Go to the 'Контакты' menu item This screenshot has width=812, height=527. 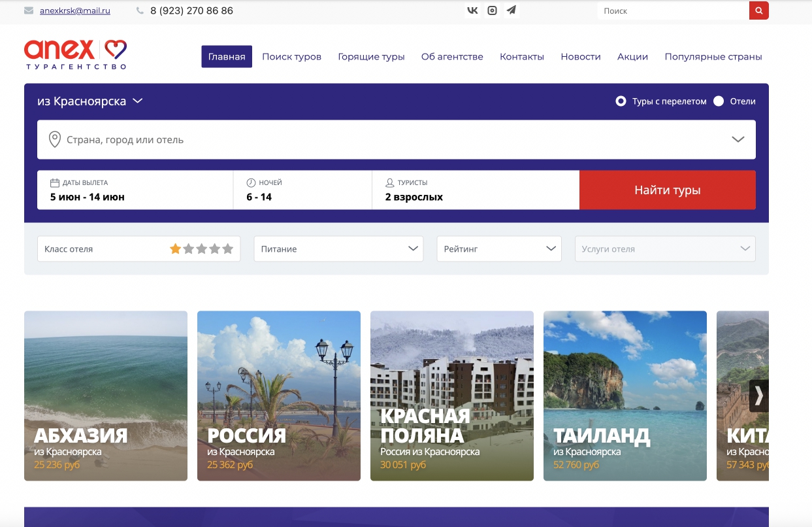tap(521, 57)
